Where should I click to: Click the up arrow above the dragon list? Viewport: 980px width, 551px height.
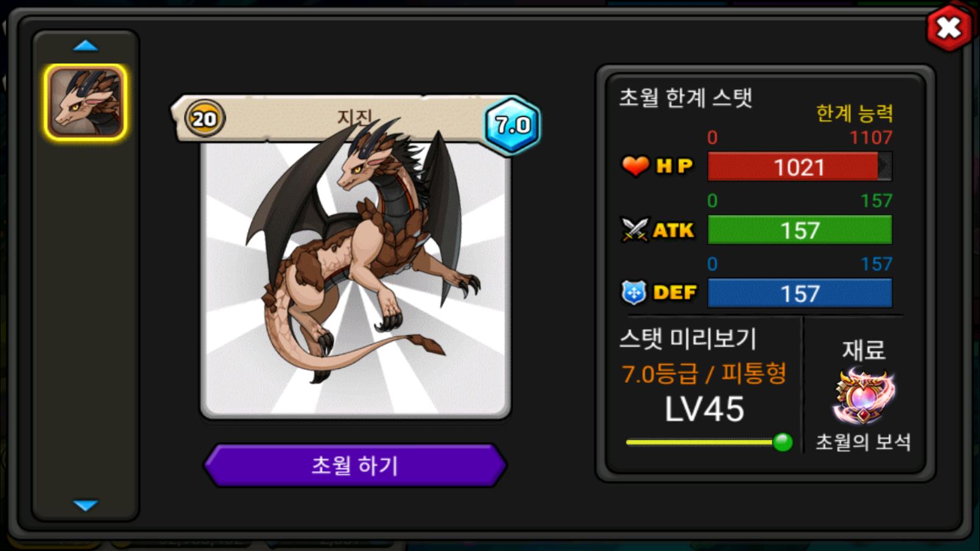tap(85, 46)
